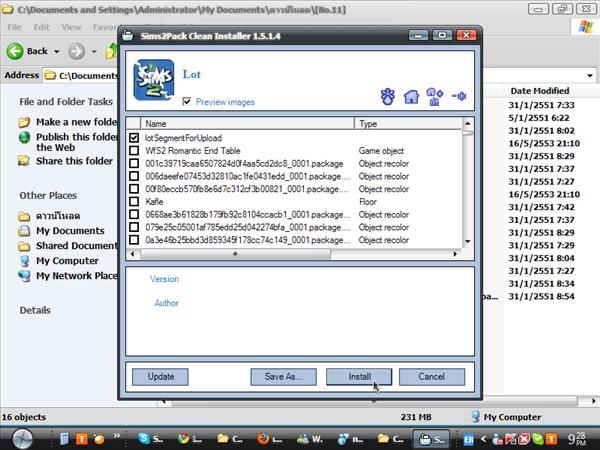This screenshot has height=450, width=600.
Task: Uncheck lotSegmentForUpload checkbox
Action: [x=134, y=138]
